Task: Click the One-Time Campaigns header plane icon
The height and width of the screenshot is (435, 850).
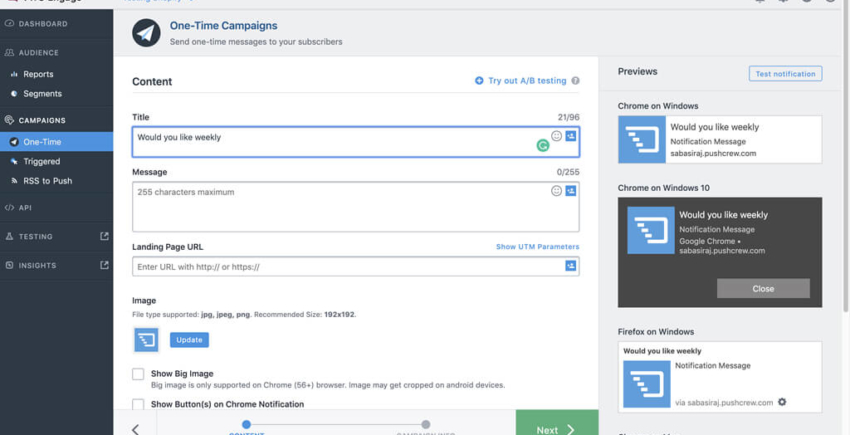Action: [x=146, y=33]
